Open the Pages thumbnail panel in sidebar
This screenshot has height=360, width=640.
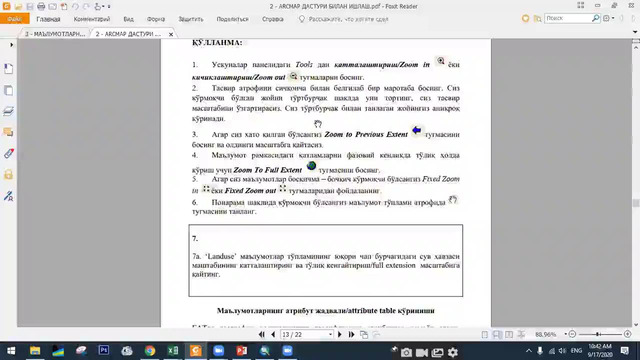[8, 90]
